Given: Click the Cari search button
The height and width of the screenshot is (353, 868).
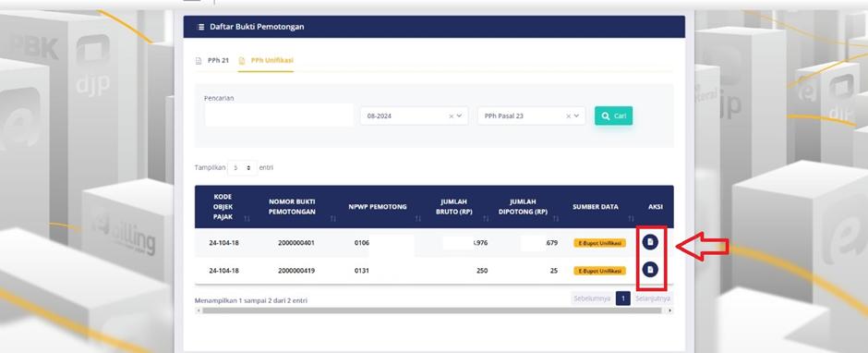Looking at the screenshot, I should [613, 116].
